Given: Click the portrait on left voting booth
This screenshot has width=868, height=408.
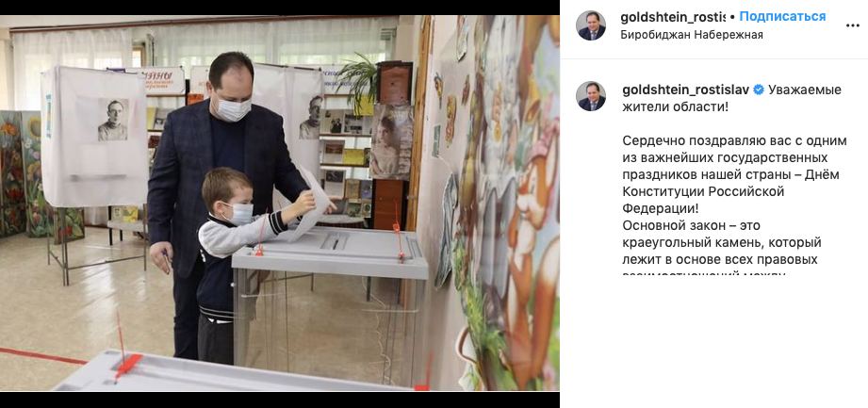Looking at the screenshot, I should (x=113, y=120).
